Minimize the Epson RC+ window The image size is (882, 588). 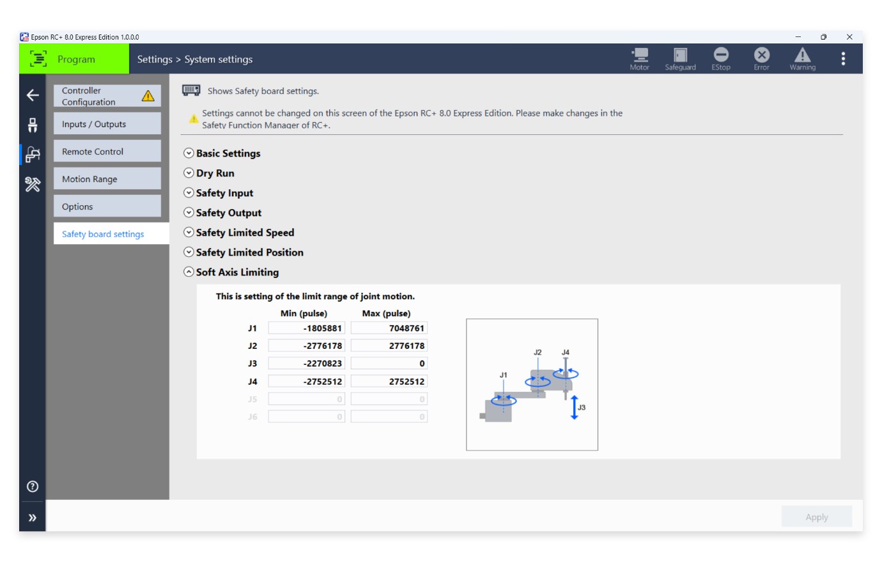coord(798,37)
